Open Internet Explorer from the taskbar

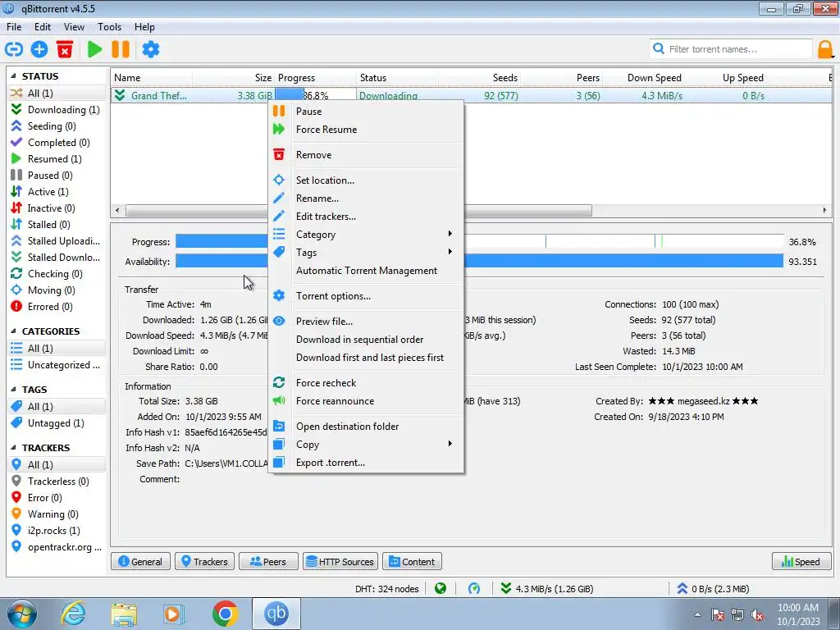[73, 614]
